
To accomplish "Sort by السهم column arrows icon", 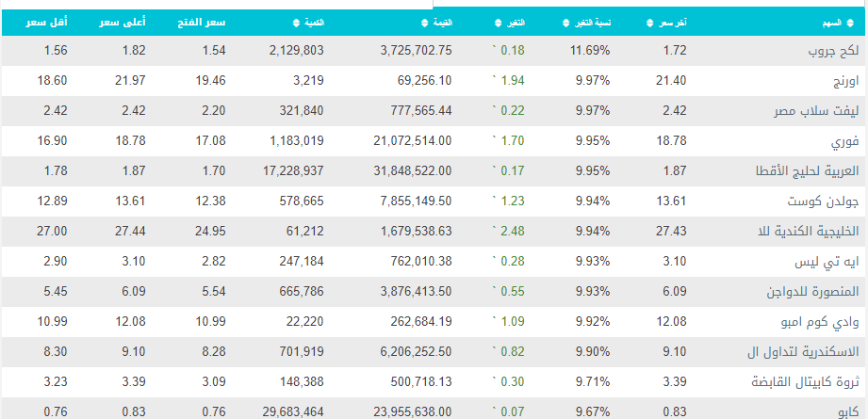I will coord(851,23).
